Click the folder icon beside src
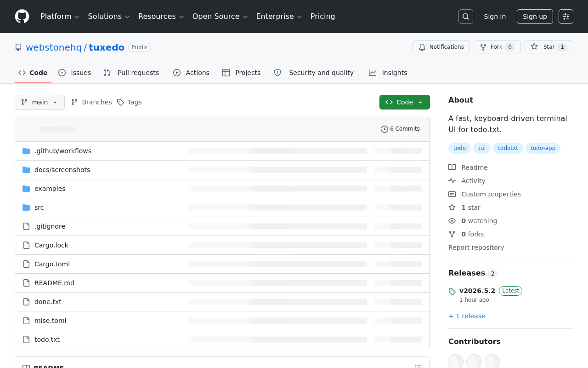 click(x=26, y=207)
